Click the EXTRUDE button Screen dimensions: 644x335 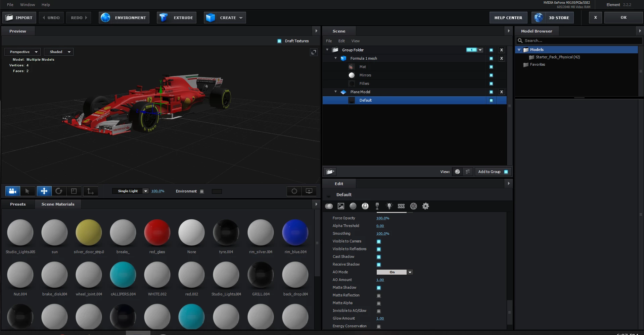tap(177, 18)
